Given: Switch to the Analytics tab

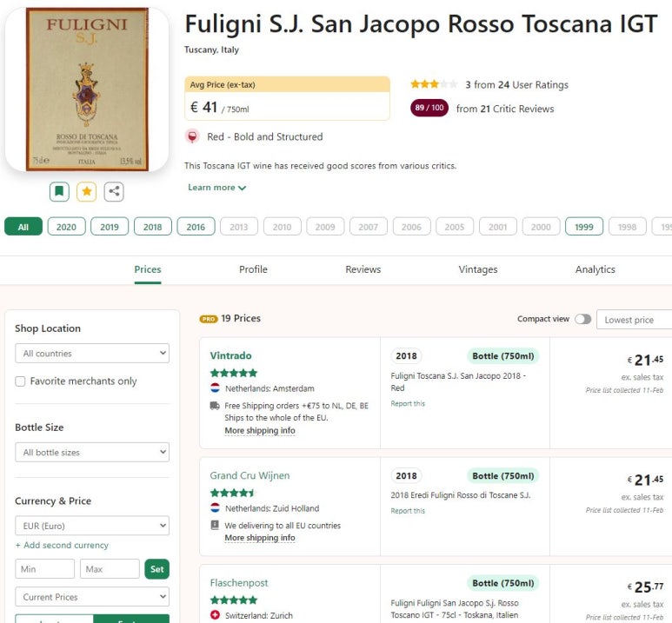Looking at the screenshot, I should tap(595, 269).
